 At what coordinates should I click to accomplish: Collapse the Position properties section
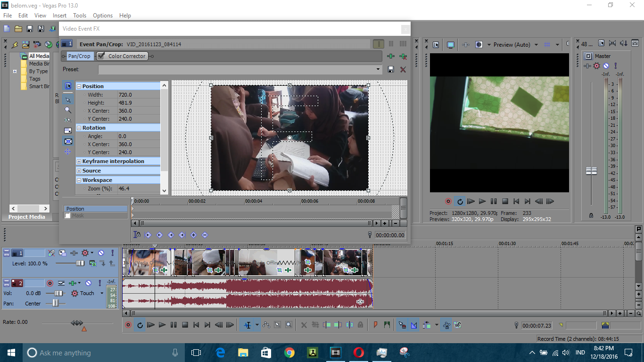(x=79, y=86)
